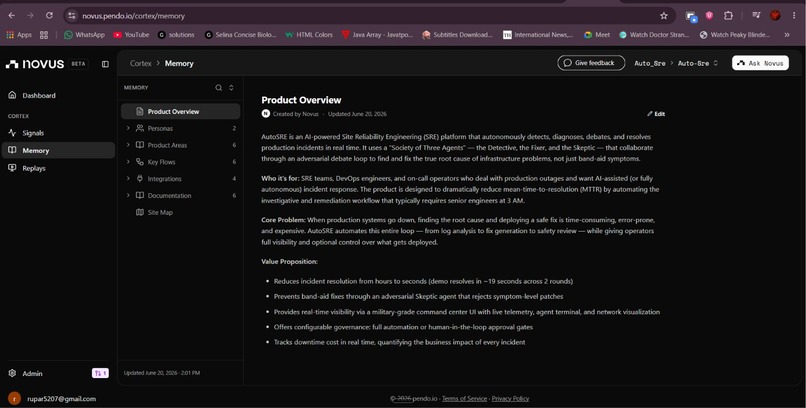Open the WhatsApp bookmark
Image resolution: width=806 pixels, height=408 pixels.
click(x=84, y=35)
